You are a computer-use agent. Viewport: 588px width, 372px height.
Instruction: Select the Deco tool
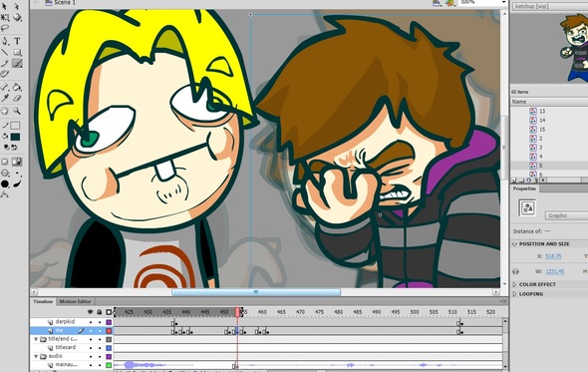(5, 74)
